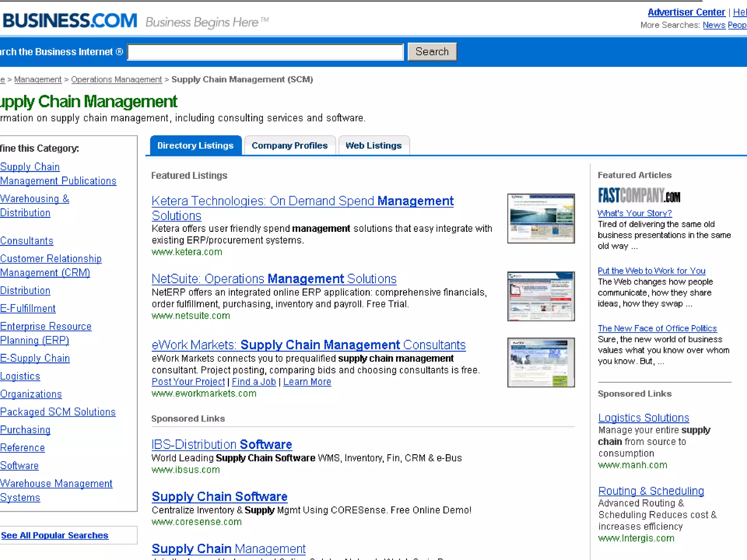
Task: Open the Reference category link
Action: [22, 448]
